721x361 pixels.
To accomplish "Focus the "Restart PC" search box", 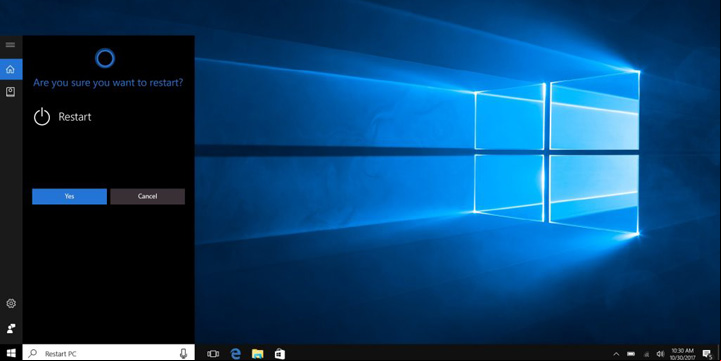I will click(109, 353).
